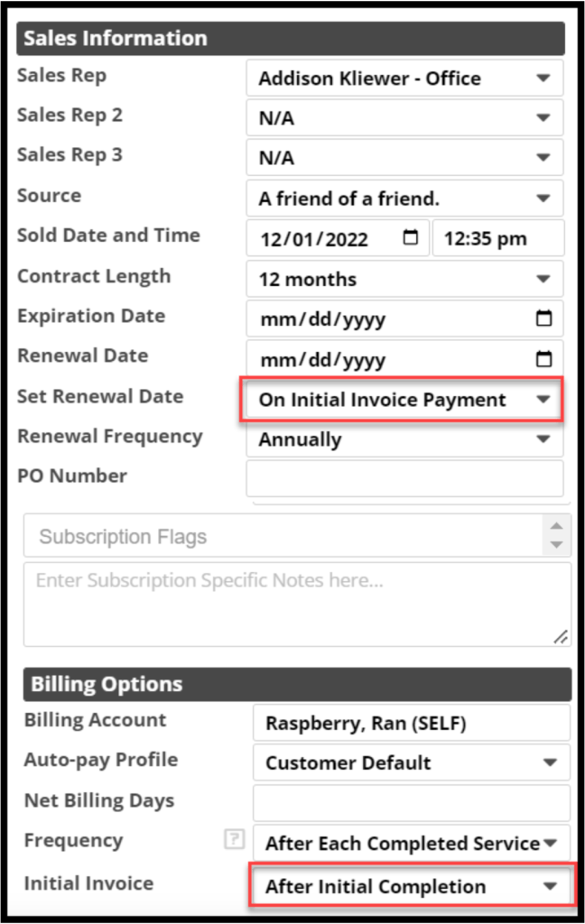The height and width of the screenshot is (924, 585).
Task: Expand billing Frequency dropdown
Action: pyautogui.click(x=411, y=844)
